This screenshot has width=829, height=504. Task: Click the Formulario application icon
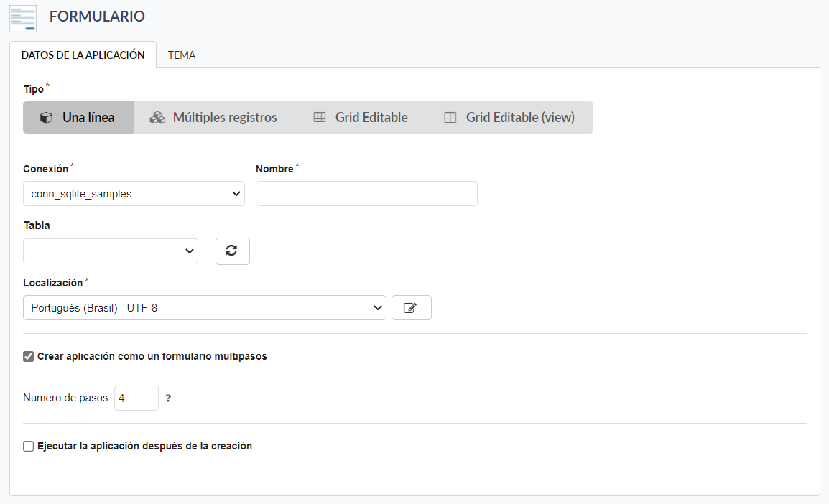tap(23, 18)
